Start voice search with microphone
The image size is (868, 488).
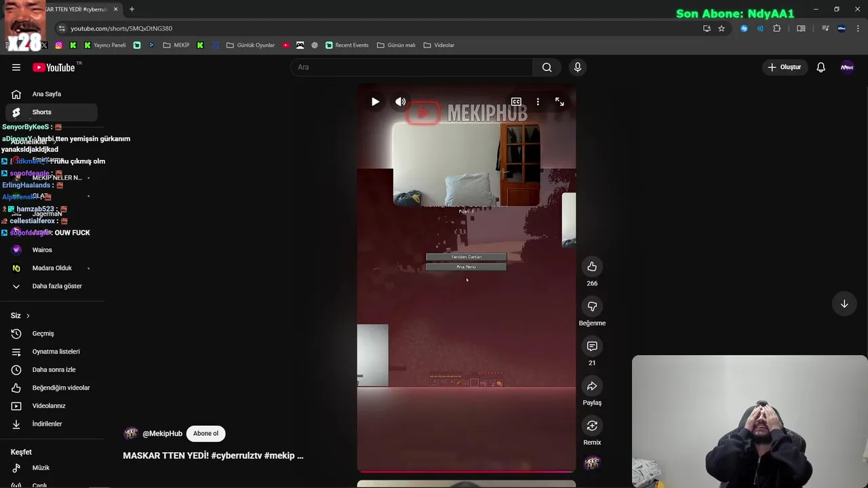[578, 67]
